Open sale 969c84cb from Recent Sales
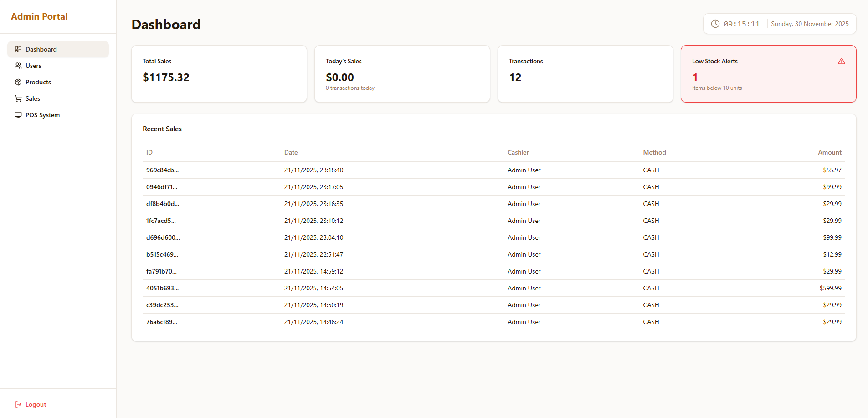The image size is (868, 418). [x=162, y=170]
